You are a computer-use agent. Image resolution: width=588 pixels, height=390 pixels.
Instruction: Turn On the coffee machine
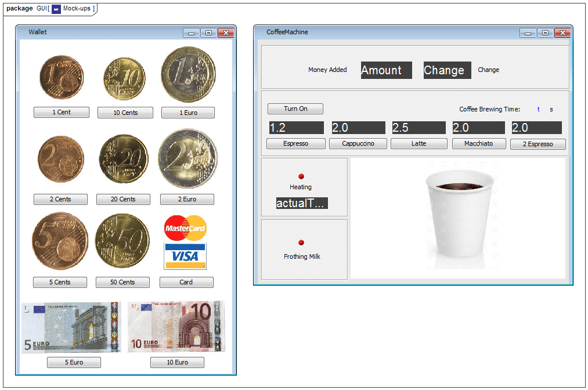coord(295,109)
